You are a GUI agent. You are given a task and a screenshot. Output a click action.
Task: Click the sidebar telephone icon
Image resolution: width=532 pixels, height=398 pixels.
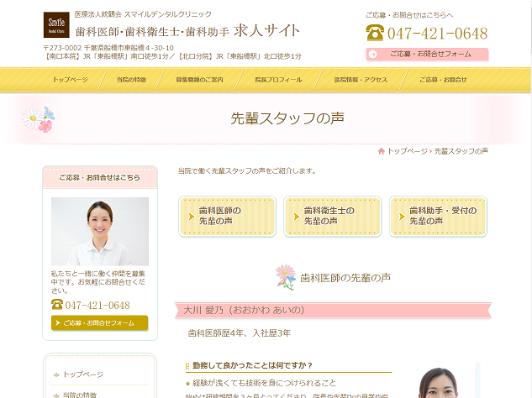[57, 305]
